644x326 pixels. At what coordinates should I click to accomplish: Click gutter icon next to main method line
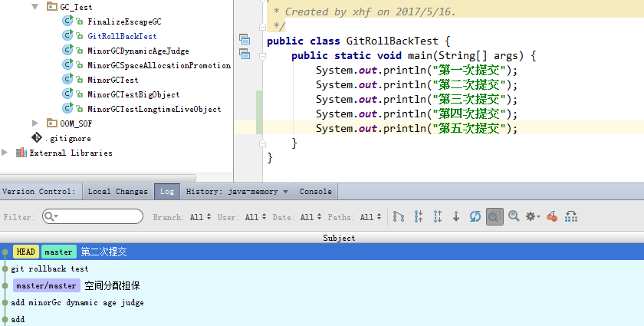[x=245, y=54]
